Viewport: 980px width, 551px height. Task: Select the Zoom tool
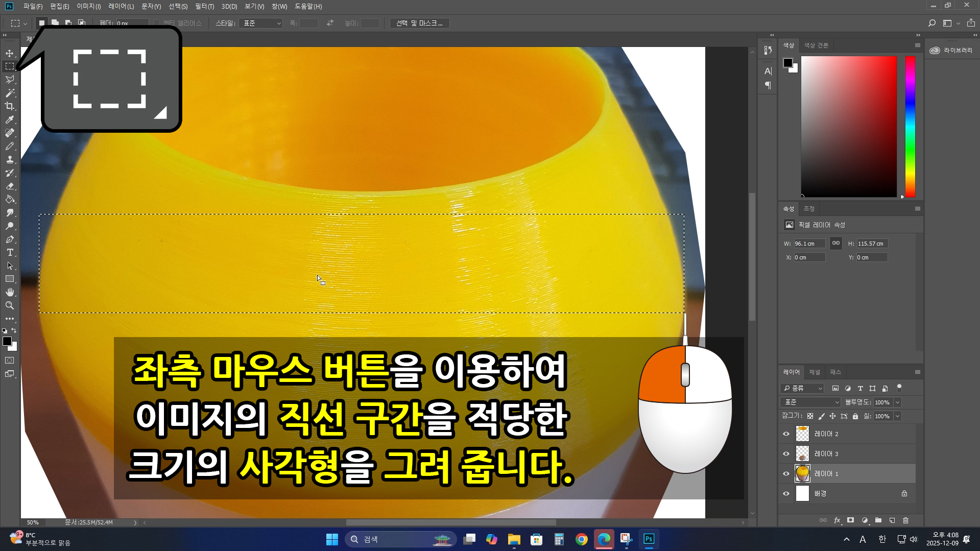click(10, 305)
